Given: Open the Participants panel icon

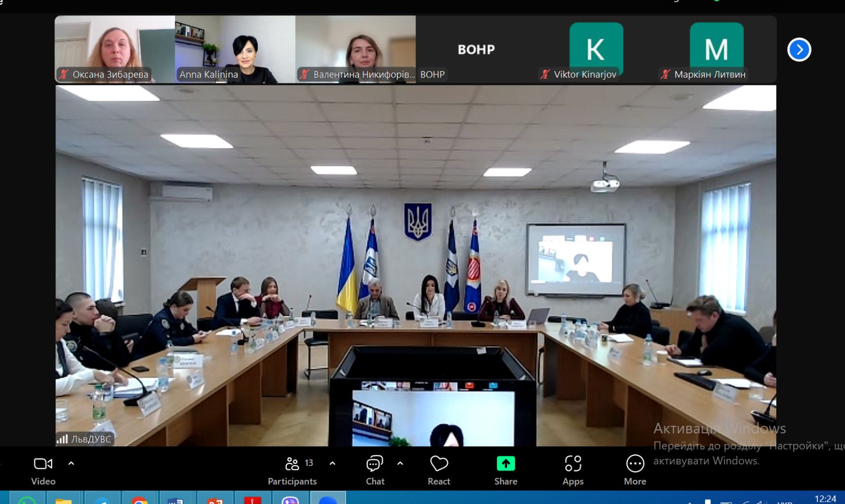Looking at the screenshot, I should [292, 463].
